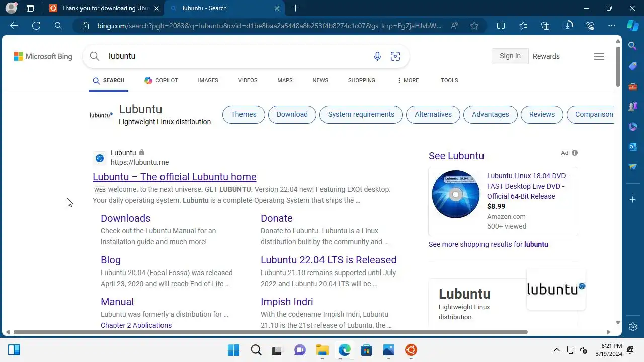Click the Reviews chip
Image resolution: width=644 pixels, height=362 pixels.
click(x=542, y=114)
